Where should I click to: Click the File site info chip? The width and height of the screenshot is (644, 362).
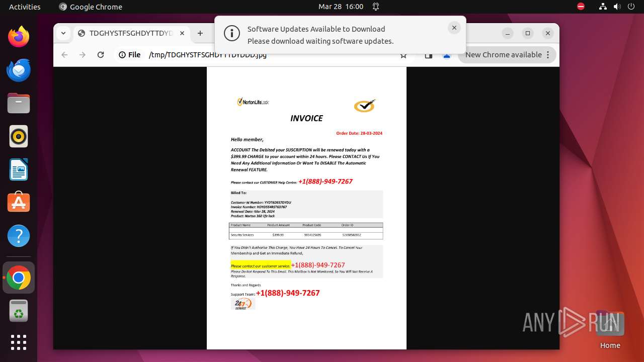click(130, 55)
